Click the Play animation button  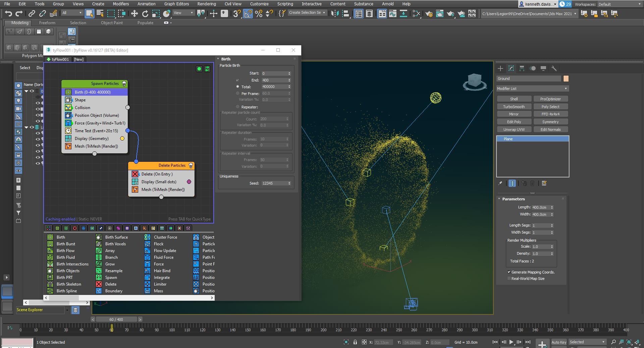511,342
